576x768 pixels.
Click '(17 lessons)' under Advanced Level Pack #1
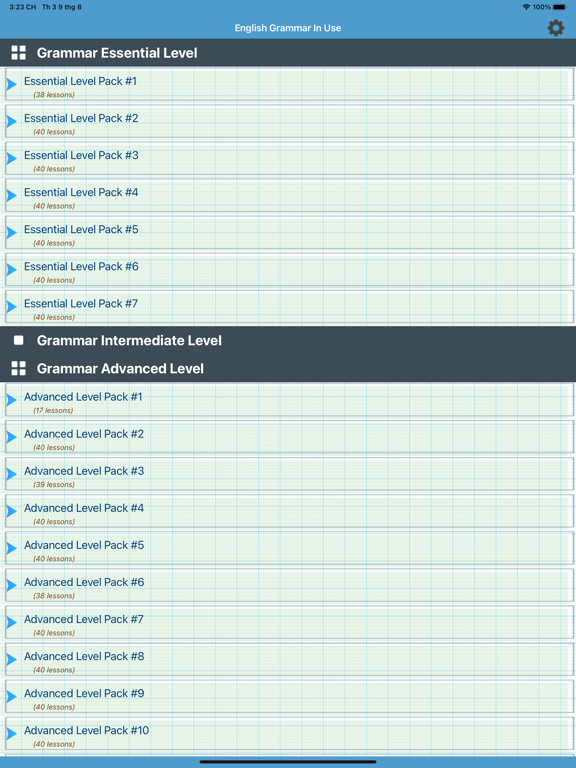tap(53, 410)
